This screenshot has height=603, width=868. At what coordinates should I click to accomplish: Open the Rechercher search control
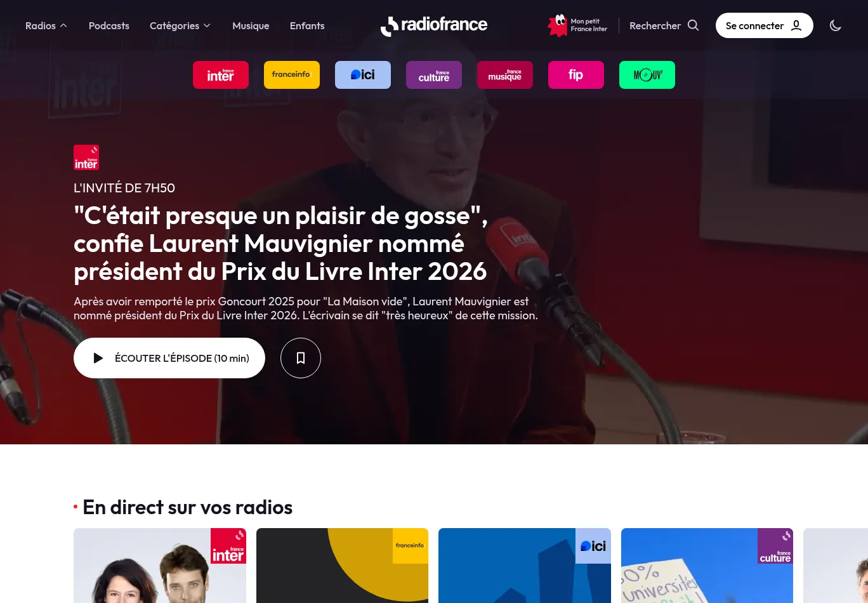tap(664, 25)
